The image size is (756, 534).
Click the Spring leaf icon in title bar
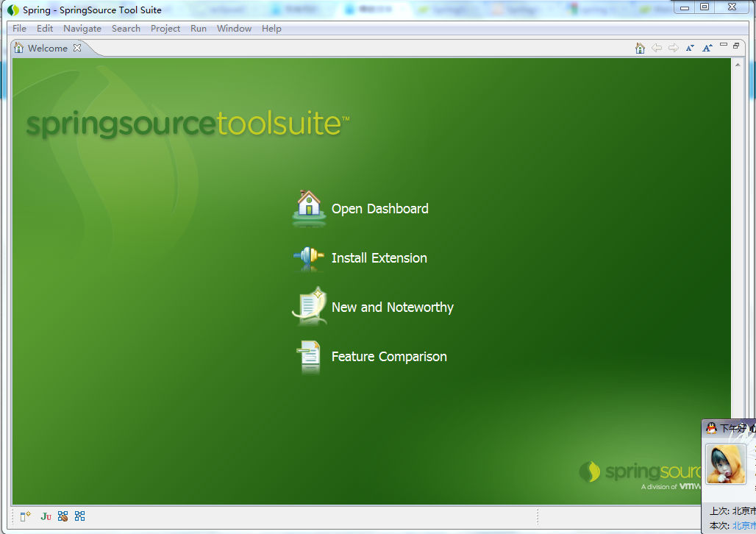click(13, 10)
